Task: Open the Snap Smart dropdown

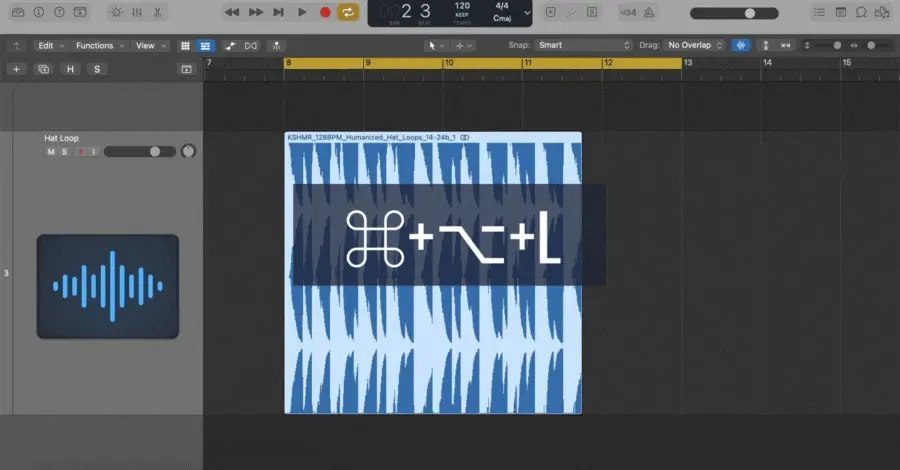Action: click(583, 45)
